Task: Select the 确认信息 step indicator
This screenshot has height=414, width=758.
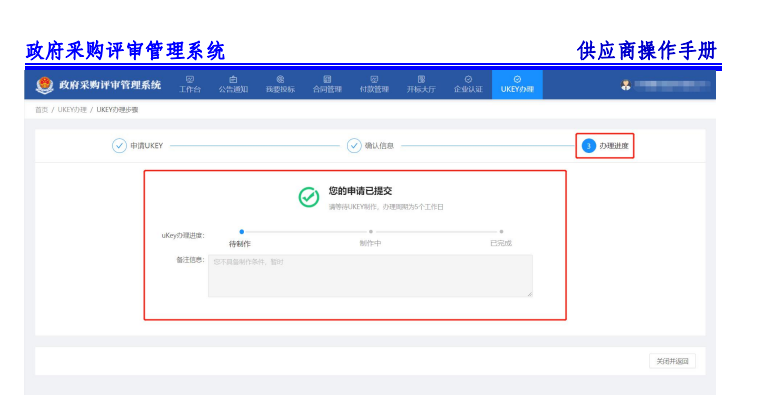Action: [x=354, y=146]
